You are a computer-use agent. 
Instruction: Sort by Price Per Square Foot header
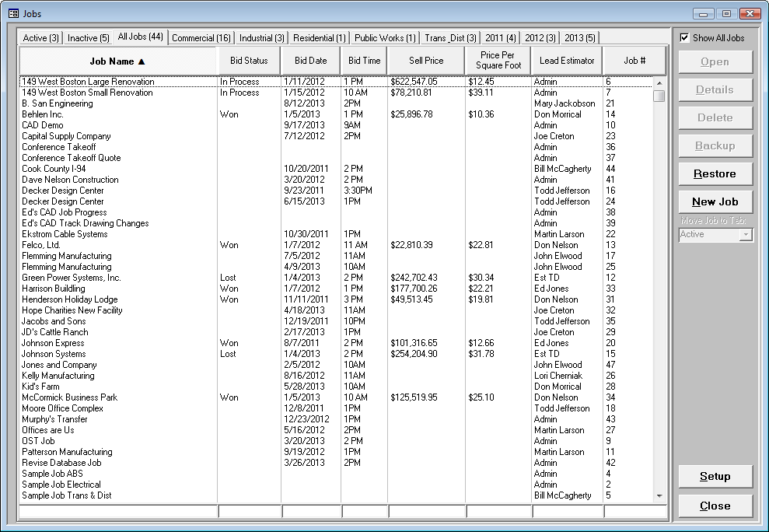498,61
